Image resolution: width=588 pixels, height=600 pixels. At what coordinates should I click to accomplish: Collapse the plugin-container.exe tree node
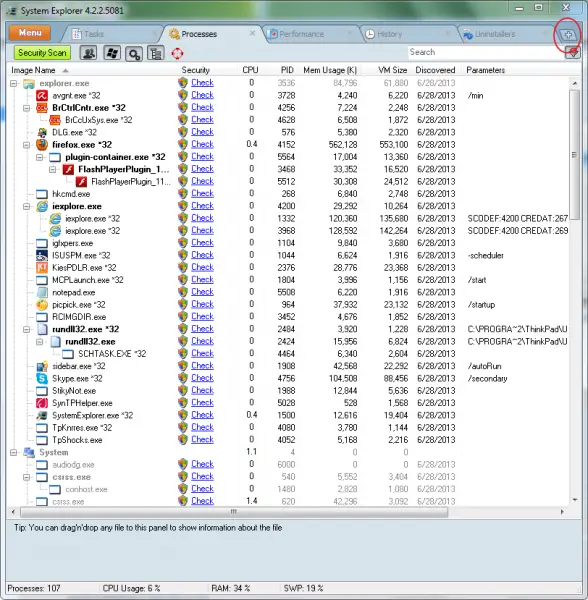coord(40,157)
